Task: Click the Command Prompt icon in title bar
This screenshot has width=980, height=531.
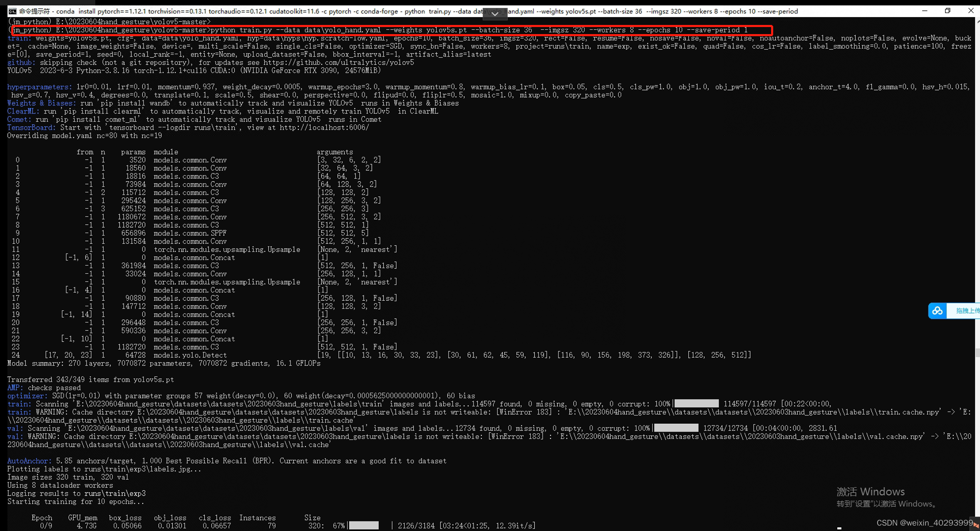Action: pos(12,11)
